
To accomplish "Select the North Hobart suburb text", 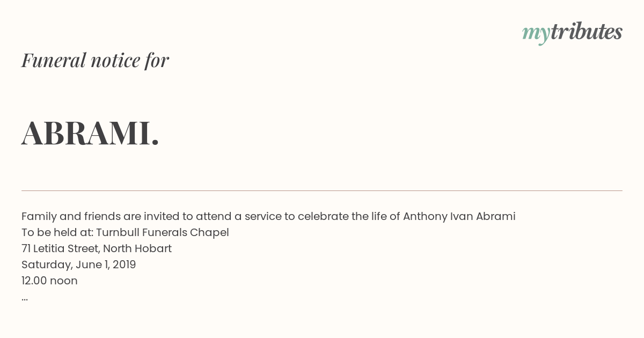I will tap(137, 248).
